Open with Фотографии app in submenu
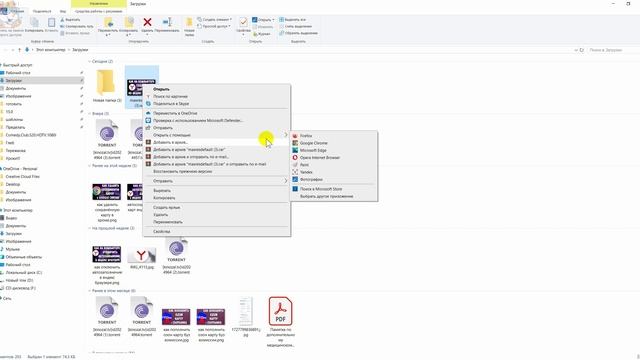Viewport: 640px width, 360px height. pos(311,179)
